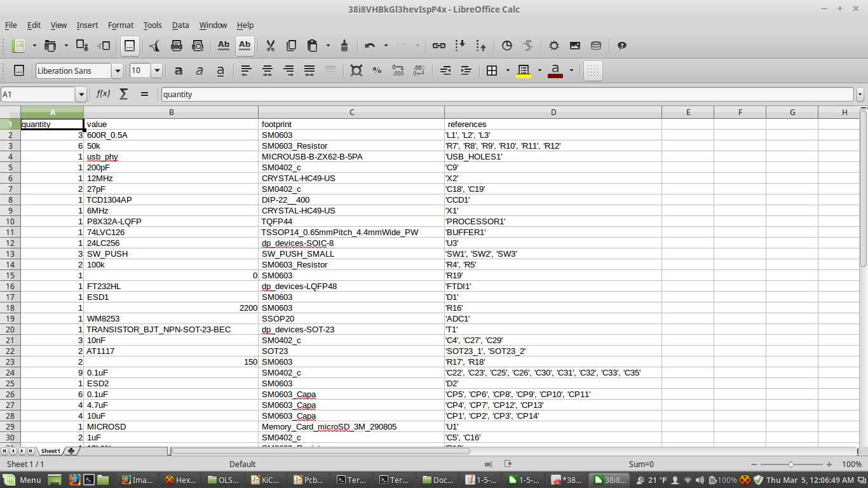Screen dimensions: 868x488
Task: Open Background Color dropdown arrow
Action: tap(539, 71)
